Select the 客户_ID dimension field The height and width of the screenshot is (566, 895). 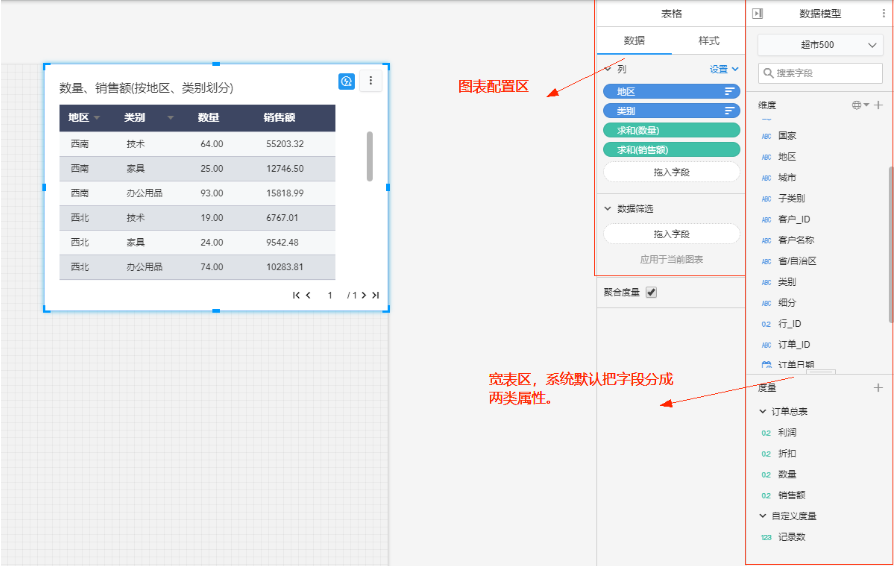(x=794, y=219)
